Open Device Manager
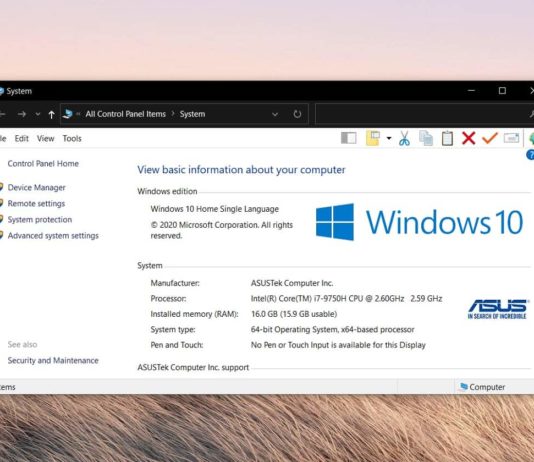Screen dimensions: 534x462 36,188
